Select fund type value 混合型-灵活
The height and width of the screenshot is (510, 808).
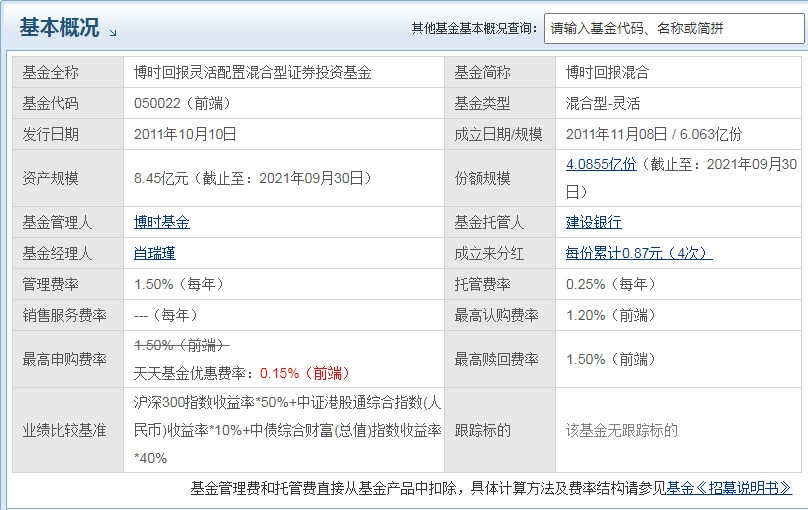pyautogui.click(x=603, y=103)
